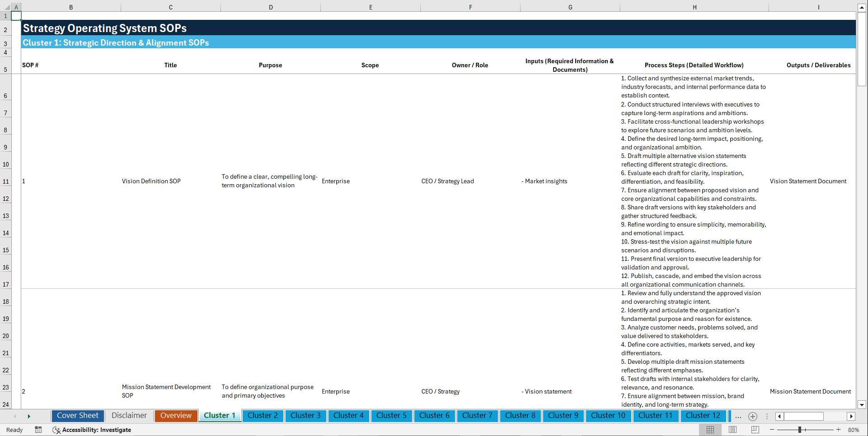Open the Cluster 12 sheet tab
Image resolution: width=868 pixels, height=436 pixels.
click(x=703, y=416)
